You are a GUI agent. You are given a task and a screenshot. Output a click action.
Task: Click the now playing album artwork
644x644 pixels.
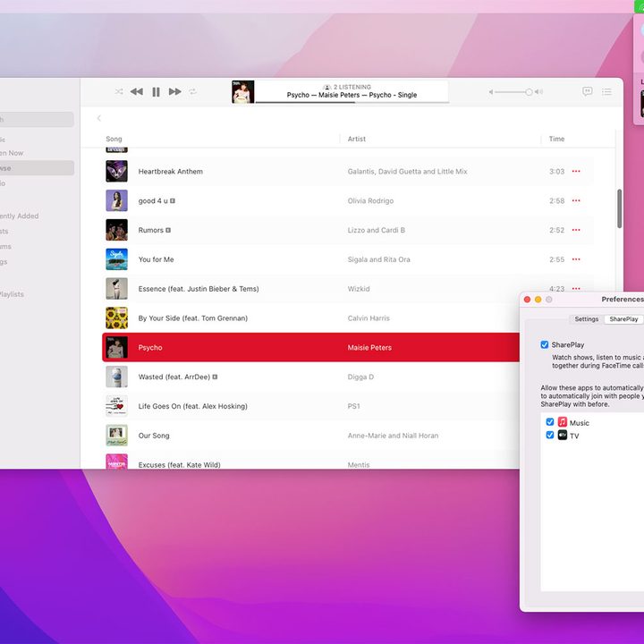tap(242, 91)
